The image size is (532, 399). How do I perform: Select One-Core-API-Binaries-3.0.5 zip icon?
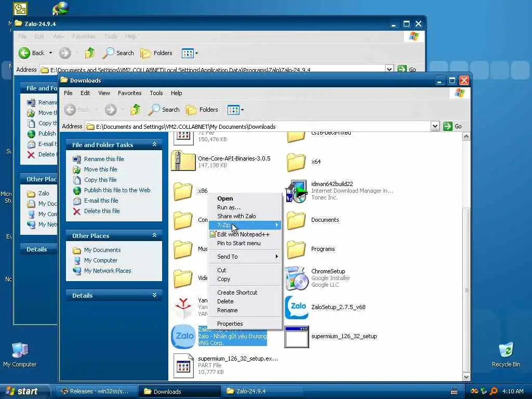click(183, 161)
